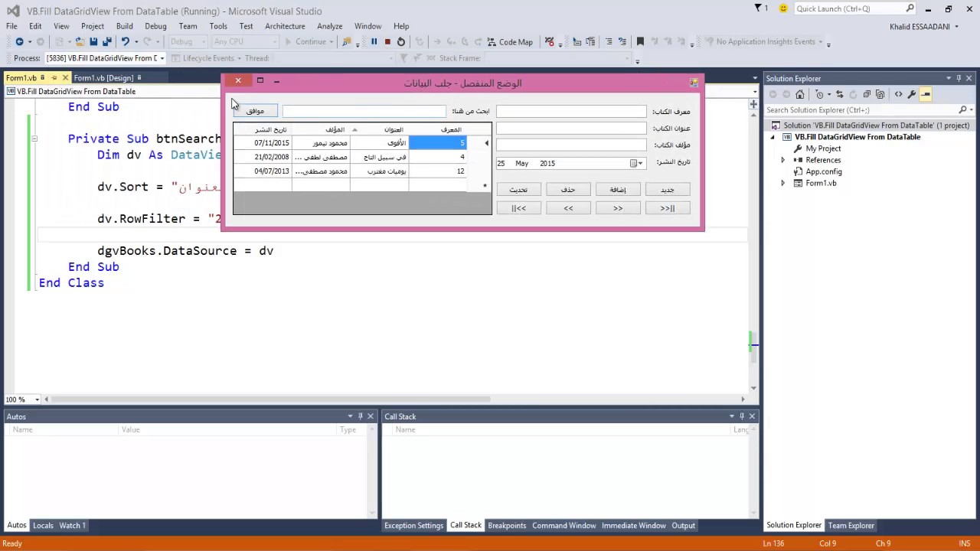Screen dimensions: 980x551
Task: Click the Search Solution Explorer box
Action: click(x=861, y=109)
